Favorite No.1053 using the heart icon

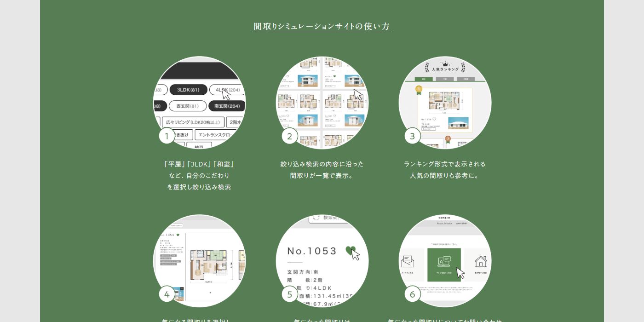351,250
